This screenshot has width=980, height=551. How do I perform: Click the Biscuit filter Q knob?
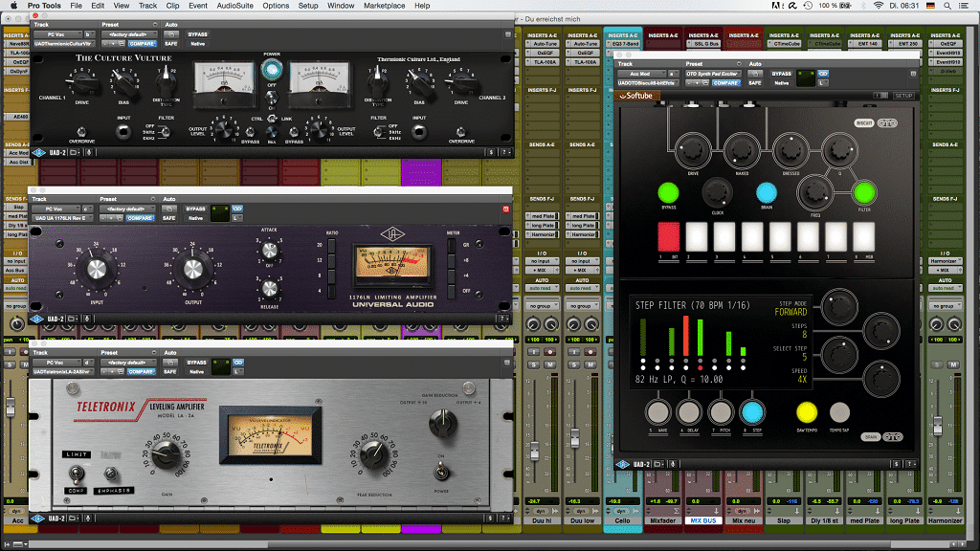(839, 150)
